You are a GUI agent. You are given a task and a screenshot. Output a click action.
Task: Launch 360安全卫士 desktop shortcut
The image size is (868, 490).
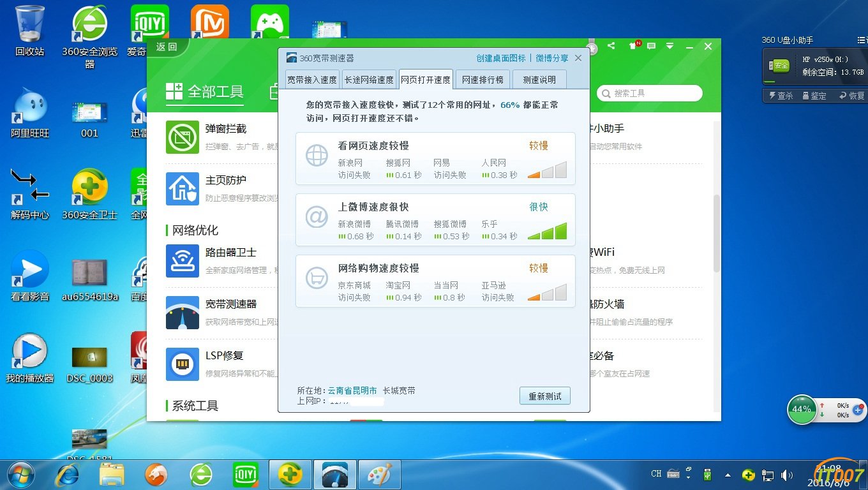pyautogui.click(x=90, y=195)
